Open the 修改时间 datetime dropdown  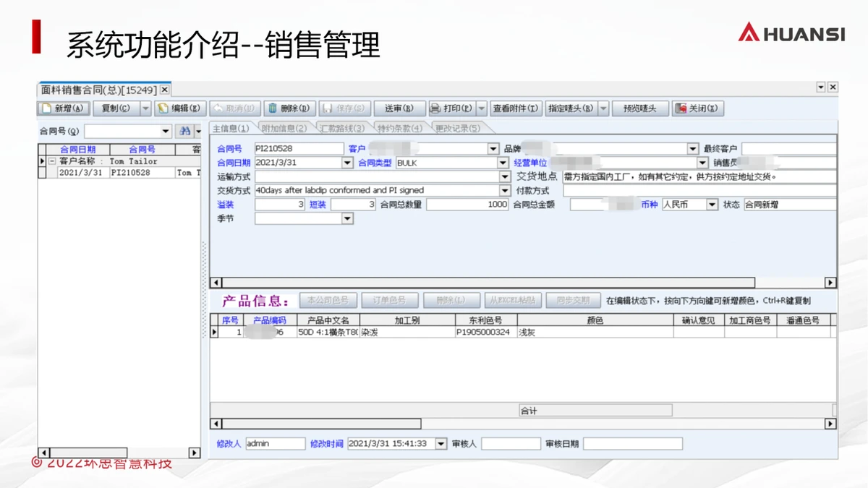click(x=441, y=444)
